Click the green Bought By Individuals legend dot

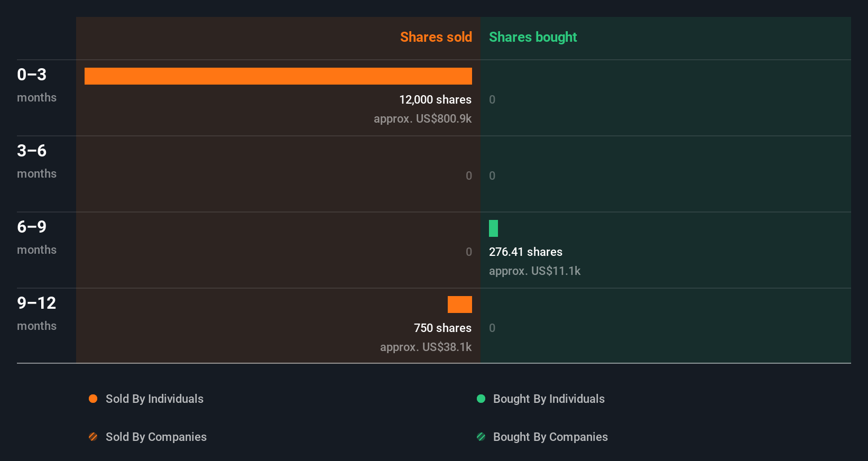481,399
